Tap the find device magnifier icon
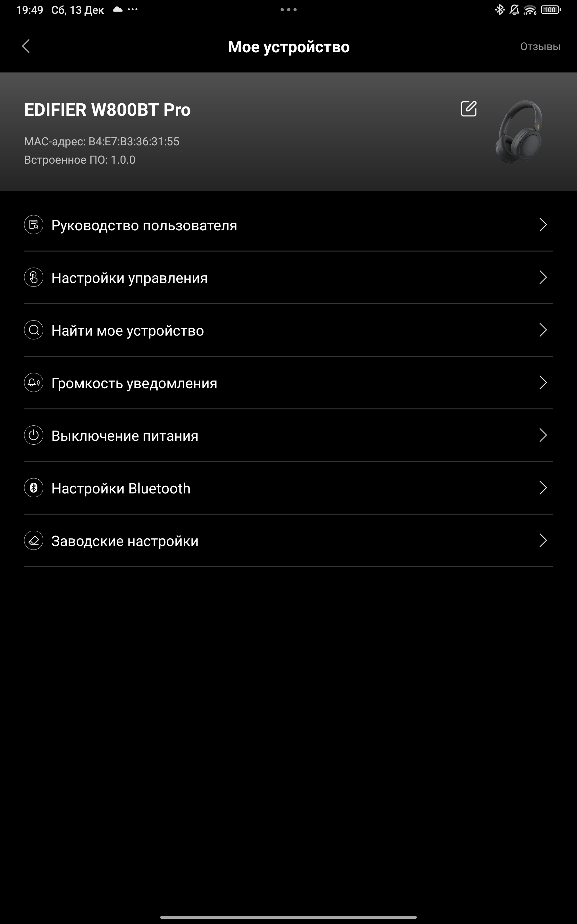This screenshot has height=924, width=577. pos(34,330)
